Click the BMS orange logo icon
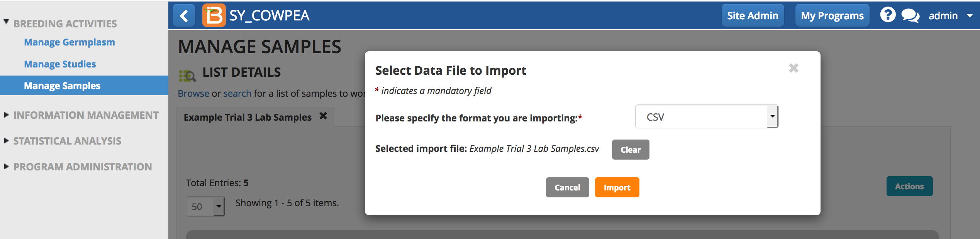Screen dimensions: 980x239 point(214,16)
